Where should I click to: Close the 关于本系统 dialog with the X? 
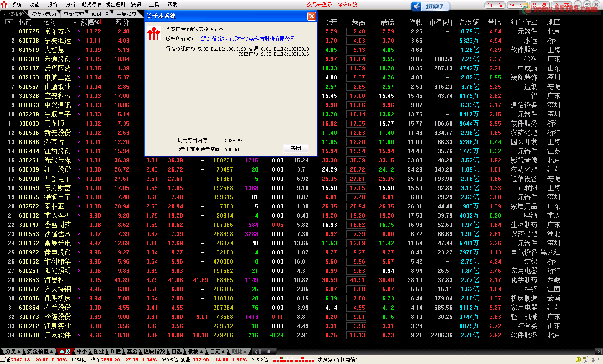click(312, 16)
